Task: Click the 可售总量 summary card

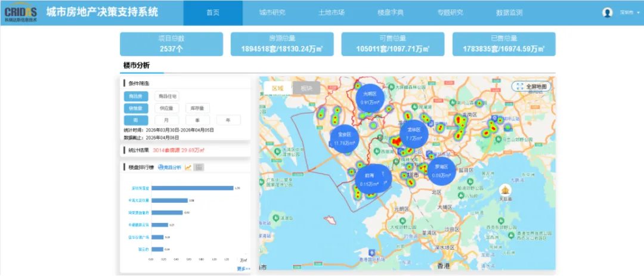Action: click(x=392, y=44)
